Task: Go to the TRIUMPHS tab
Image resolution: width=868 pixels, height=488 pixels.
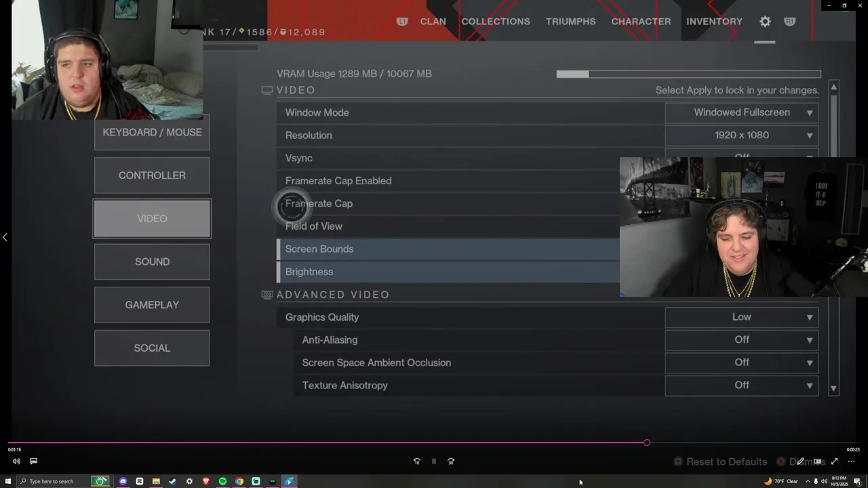Action: [571, 22]
